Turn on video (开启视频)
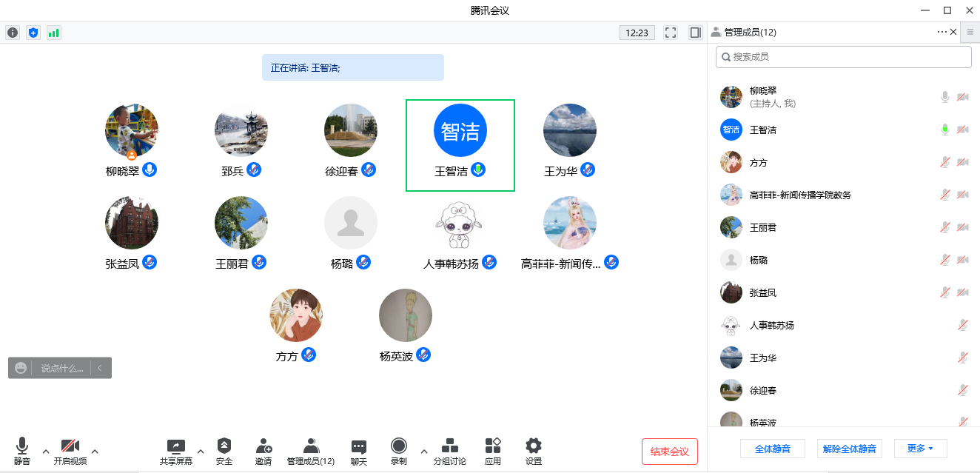 click(70, 451)
